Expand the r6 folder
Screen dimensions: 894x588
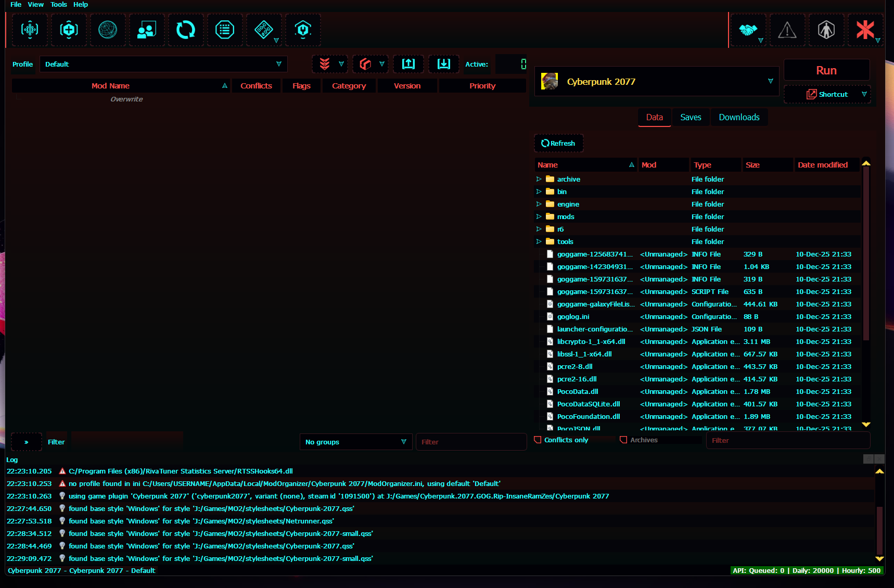[x=539, y=229]
